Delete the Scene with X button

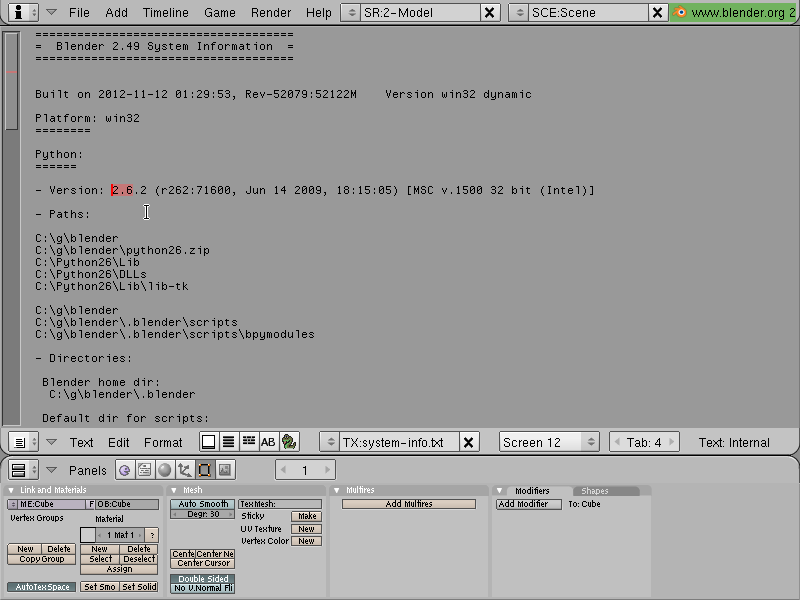pos(658,12)
